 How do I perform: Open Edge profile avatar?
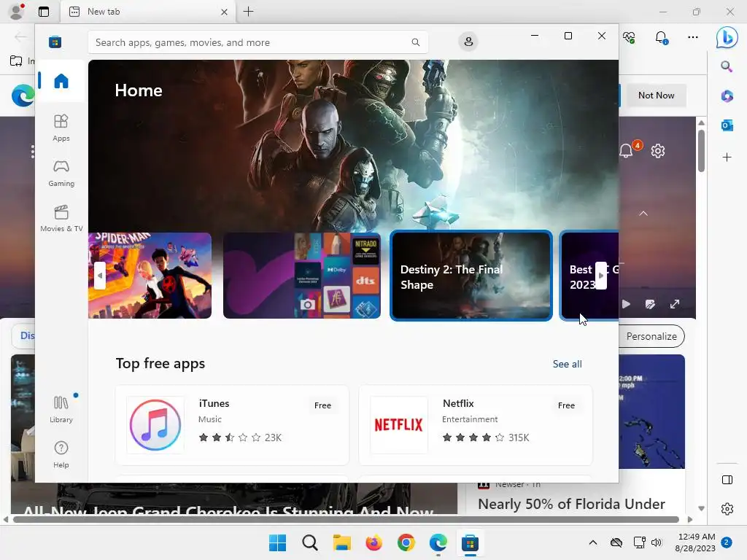(x=18, y=12)
